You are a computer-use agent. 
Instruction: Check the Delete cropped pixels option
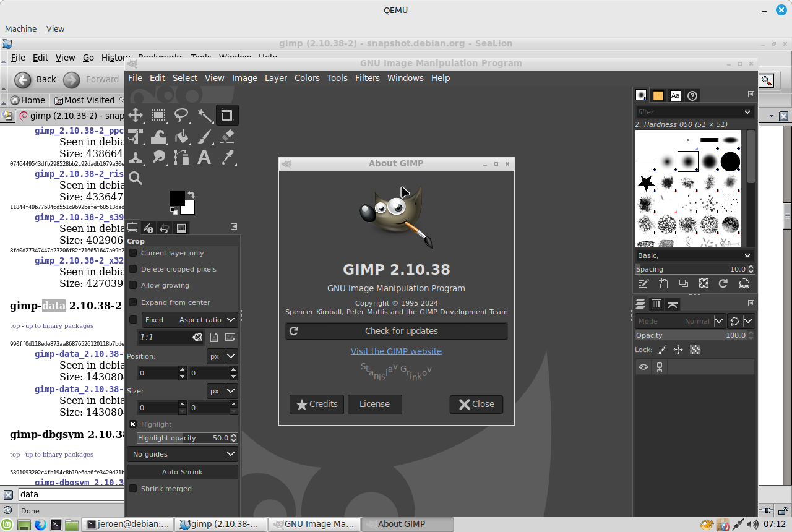tap(133, 269)
